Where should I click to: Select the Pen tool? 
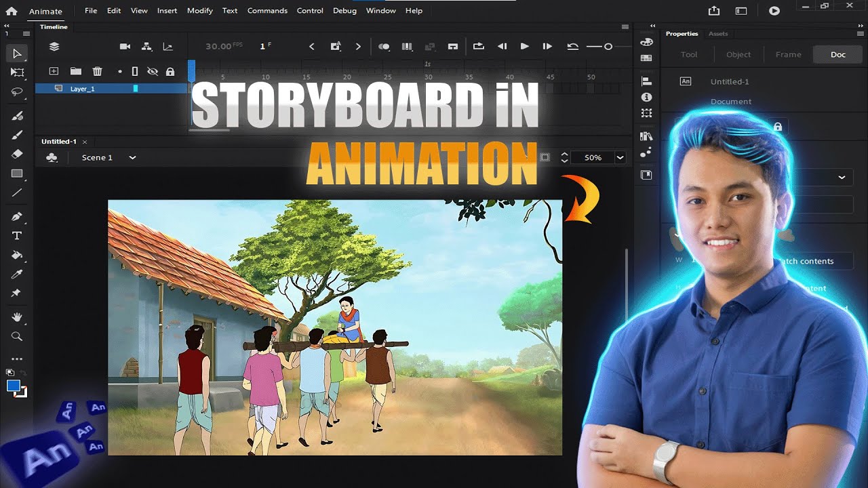[x=17, y=217]
